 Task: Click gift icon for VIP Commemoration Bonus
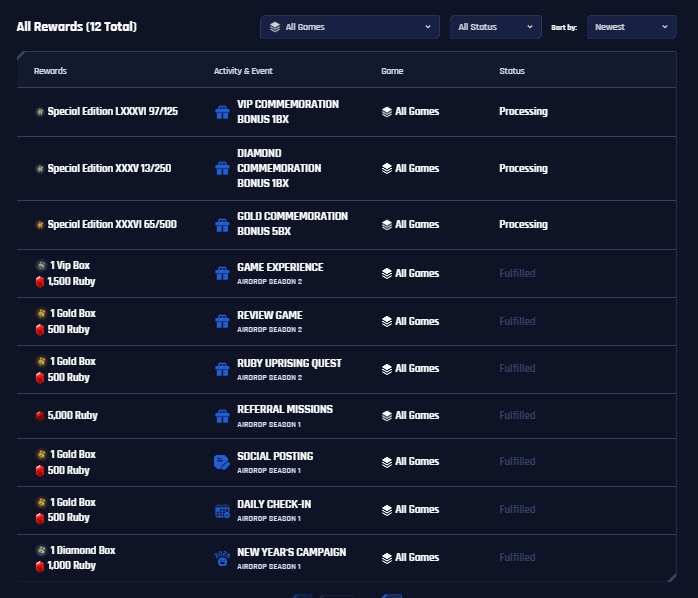pos(222,112)
